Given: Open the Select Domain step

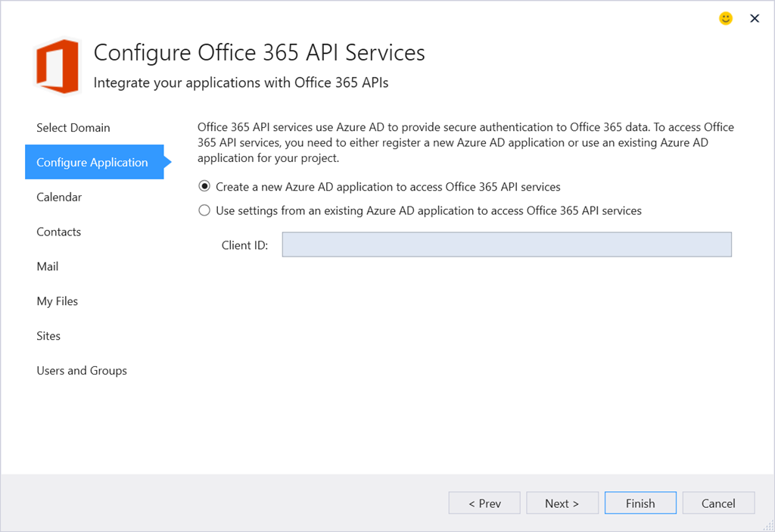Looking at the screenshot, I should pyautogui.click(x=73, y=128).
